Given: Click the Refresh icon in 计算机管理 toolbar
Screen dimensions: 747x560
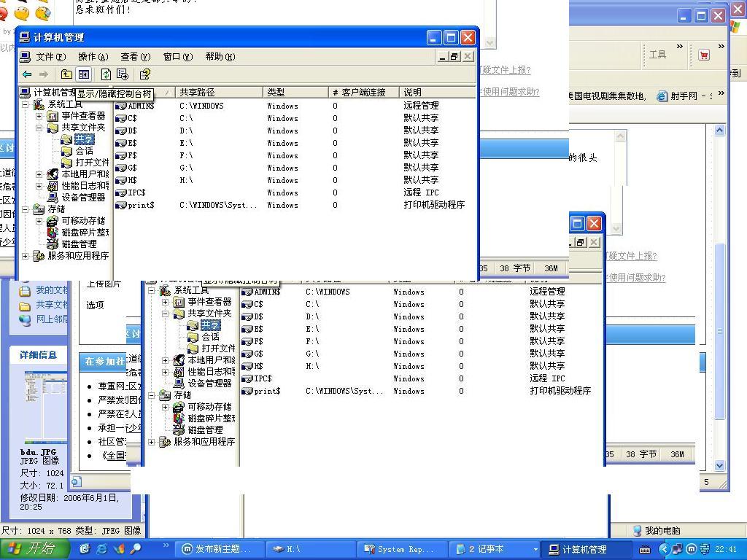Looking at the screenshot, I should tap(106, 74).
